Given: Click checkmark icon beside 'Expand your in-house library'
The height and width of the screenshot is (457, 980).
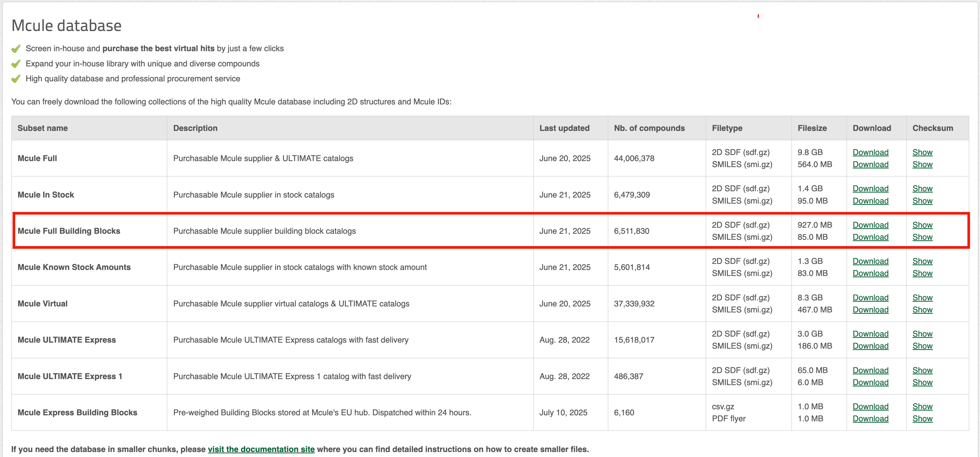Looking at the screenshot, I should click(16, 63).
